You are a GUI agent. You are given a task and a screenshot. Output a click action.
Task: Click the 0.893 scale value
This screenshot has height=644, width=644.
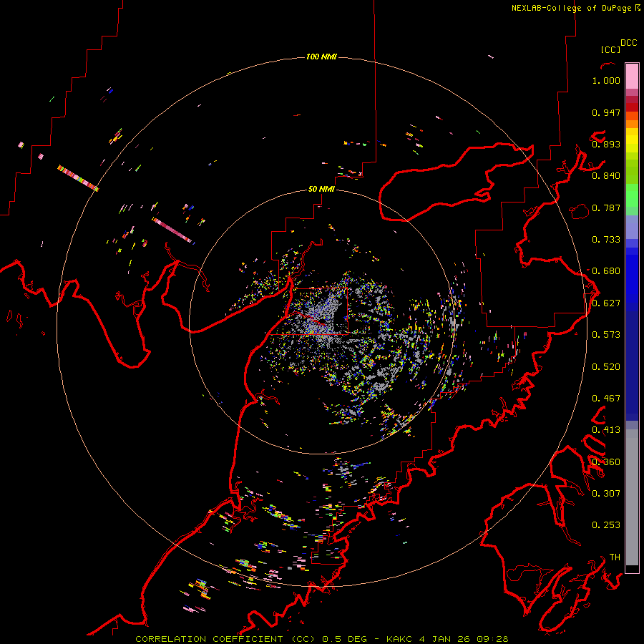click(x=606, y=144)
